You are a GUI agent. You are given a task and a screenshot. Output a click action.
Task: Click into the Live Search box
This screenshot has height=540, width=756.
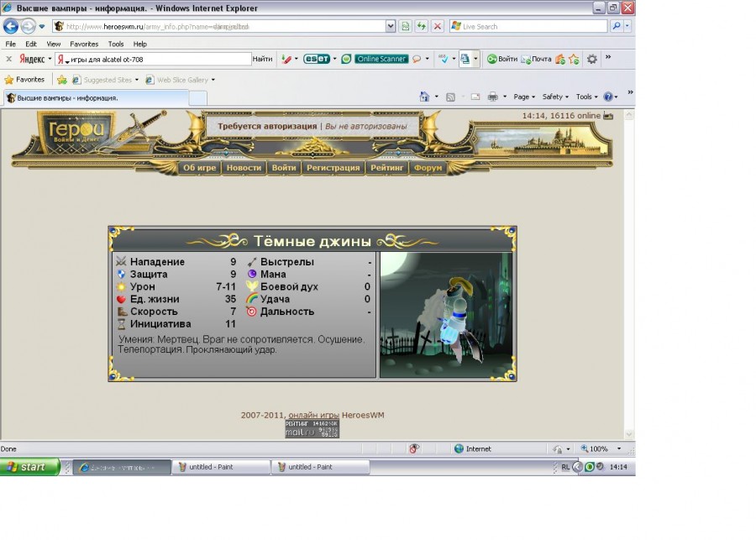528,27
